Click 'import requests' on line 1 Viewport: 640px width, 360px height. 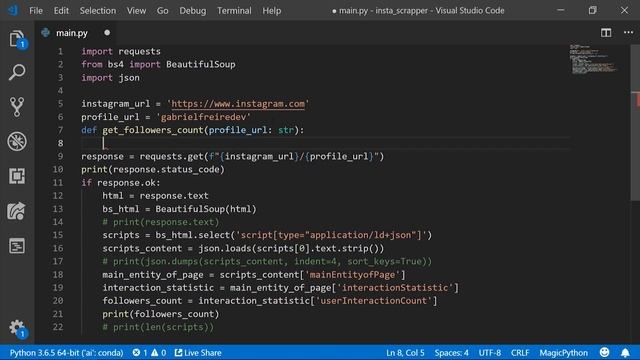click(121, 51)
